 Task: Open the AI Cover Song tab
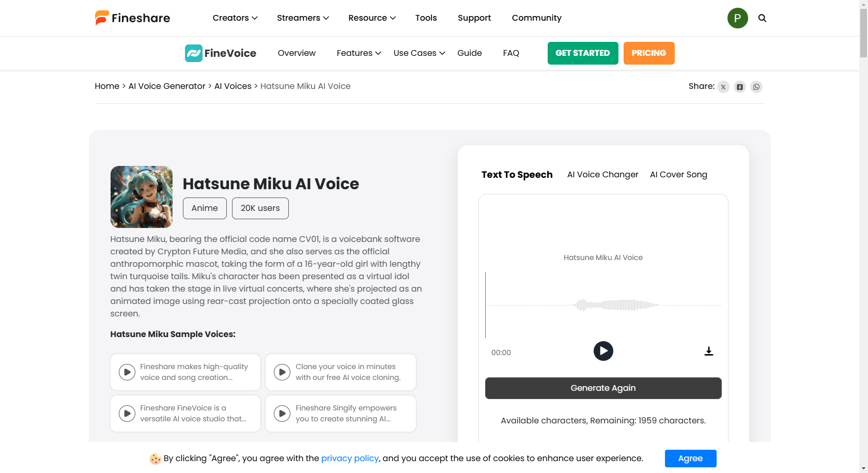[x=678, y=174]
